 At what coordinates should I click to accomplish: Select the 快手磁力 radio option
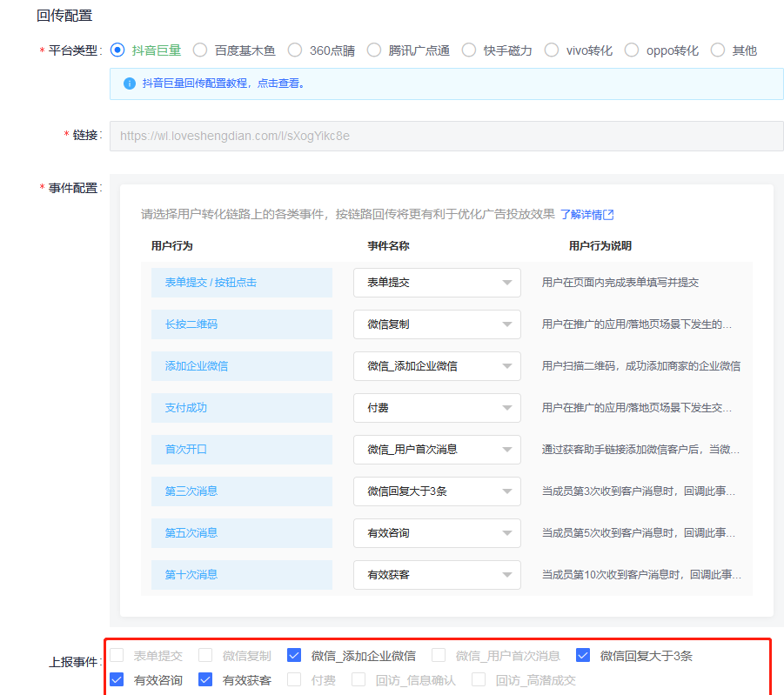pos(469,50)
